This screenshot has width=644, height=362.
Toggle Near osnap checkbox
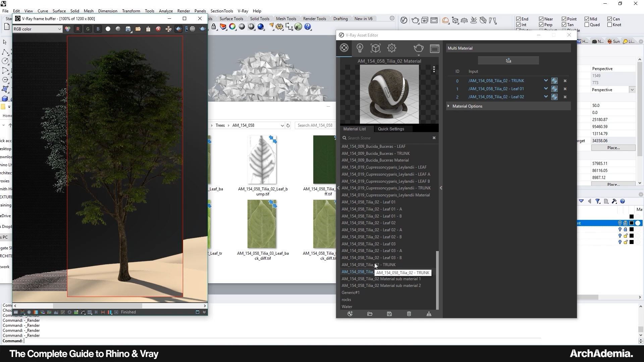click(x=541, y=19)
